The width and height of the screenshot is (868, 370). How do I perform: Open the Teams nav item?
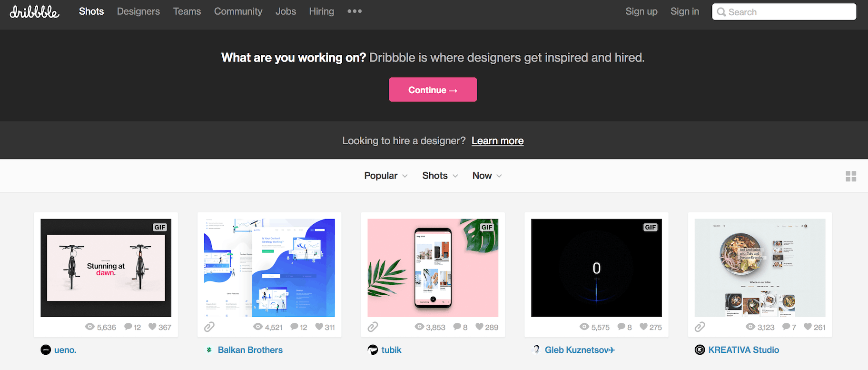point(187,11)
